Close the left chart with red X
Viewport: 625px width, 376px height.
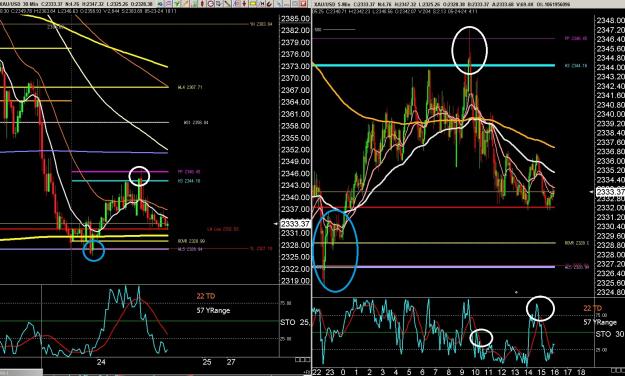click(x=303, y=4)
